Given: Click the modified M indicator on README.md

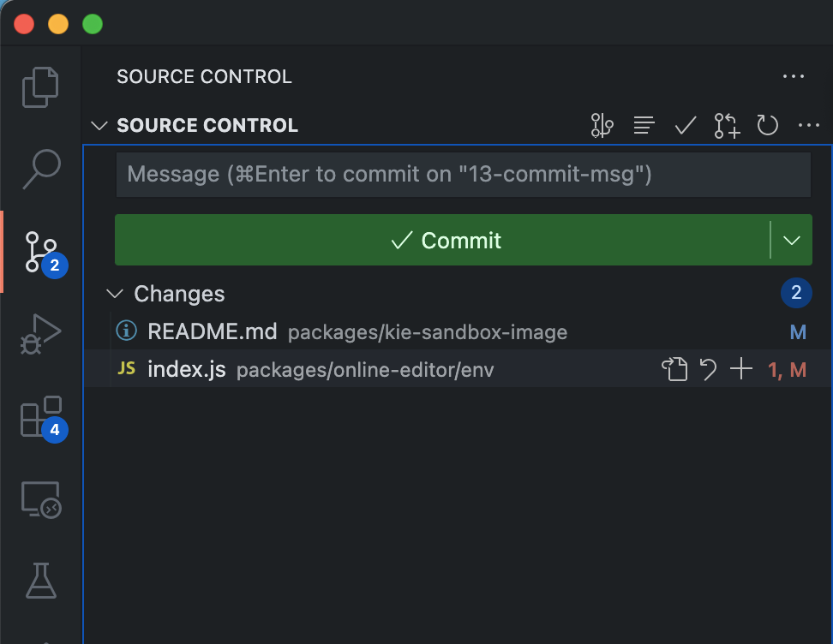Looking at the screenshot, I should coord(798,332).
